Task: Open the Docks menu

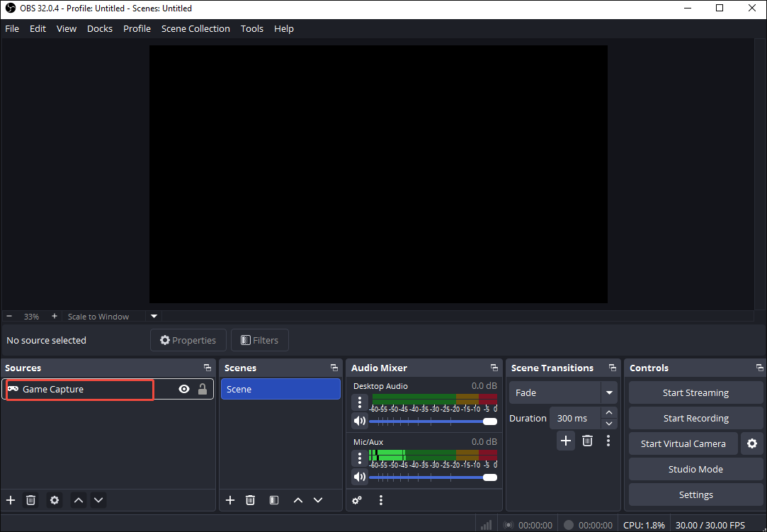Action: click(99, 28)
